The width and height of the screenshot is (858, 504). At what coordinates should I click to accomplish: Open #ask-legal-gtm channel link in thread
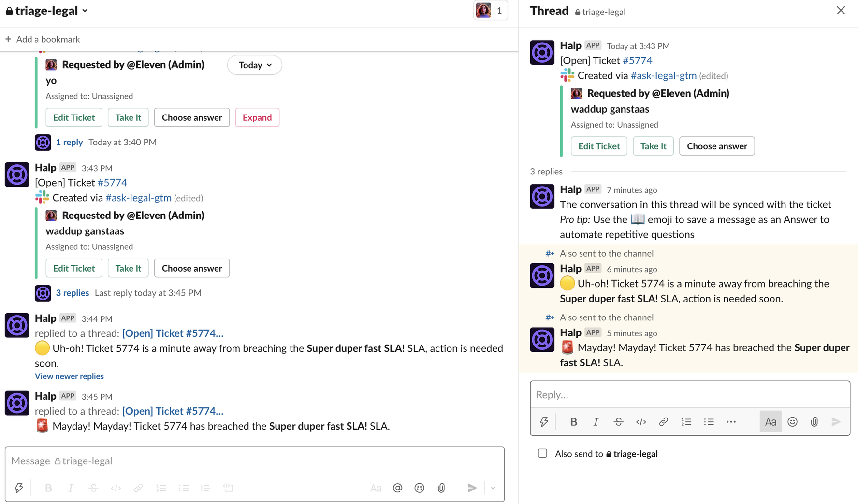[x=664, y=75]
